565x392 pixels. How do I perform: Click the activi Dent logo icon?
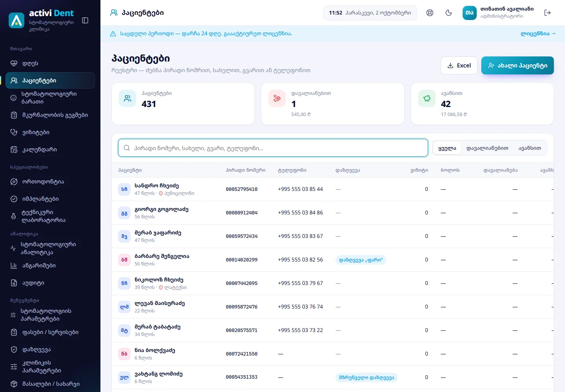tap(16, 20)
